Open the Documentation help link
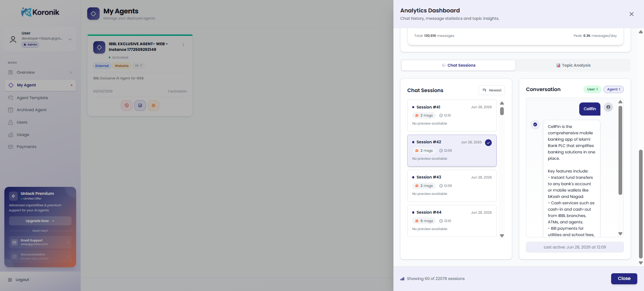Image resolution: width=644 pixels, height=291 pixels. [x=40, y=257]
